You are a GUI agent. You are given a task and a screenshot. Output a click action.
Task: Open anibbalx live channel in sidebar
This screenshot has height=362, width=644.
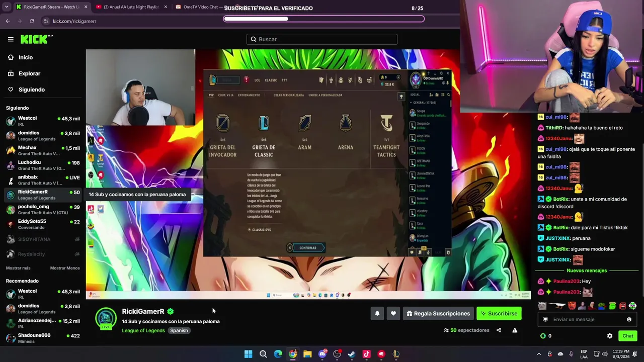pos(43,179)
